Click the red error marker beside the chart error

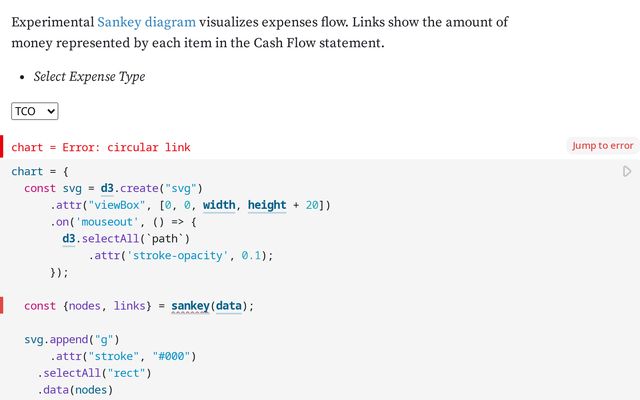click(x=2, y=147)
